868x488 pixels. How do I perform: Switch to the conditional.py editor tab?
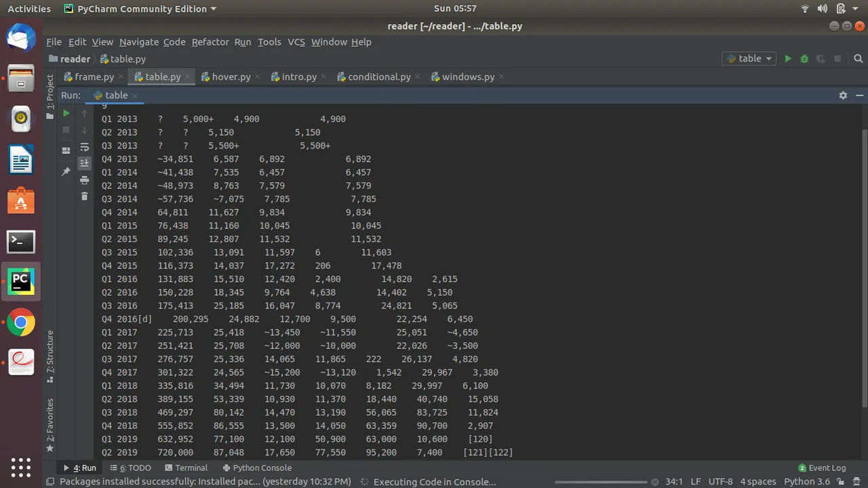pyautogui.click(x=379, y=77)
